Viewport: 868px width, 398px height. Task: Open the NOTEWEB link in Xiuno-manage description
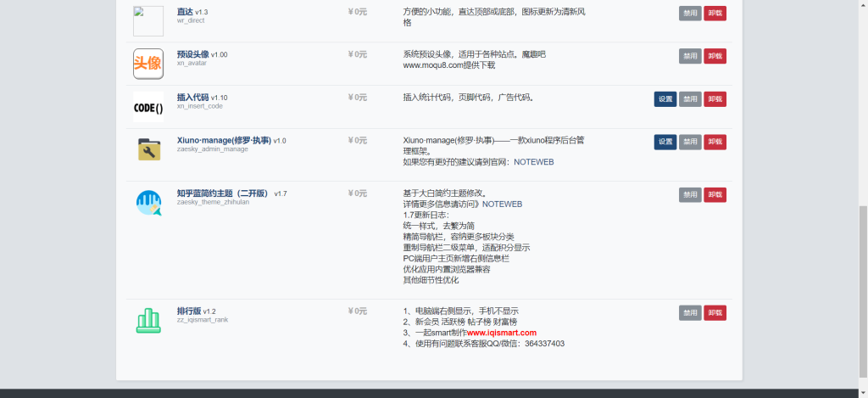[x=533, y=161]
